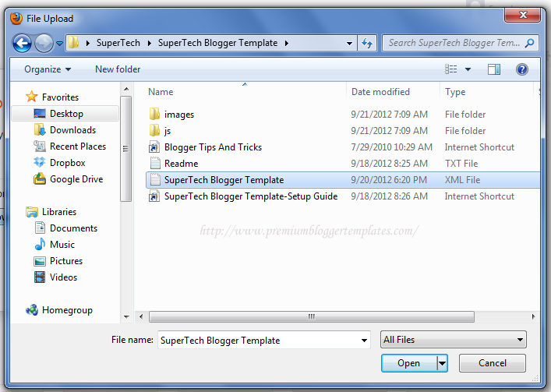The width and height of the screenshot is (551, 392).
Task: Click the Back navigation arrow button
Action: [22, 43]
